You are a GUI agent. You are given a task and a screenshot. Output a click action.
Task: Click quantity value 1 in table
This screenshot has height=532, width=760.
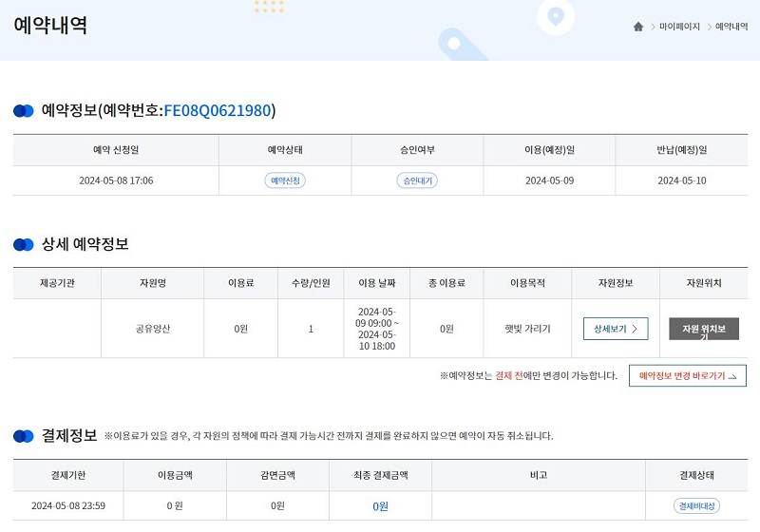[311, 329]
